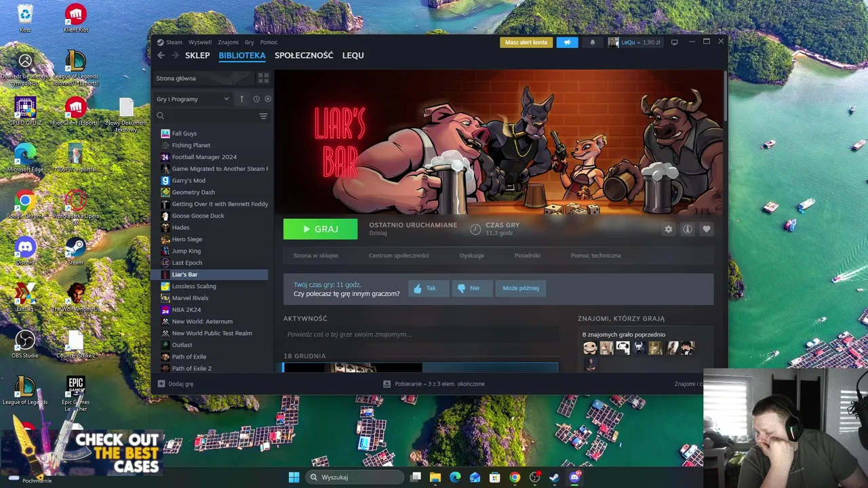Open the Gry menu

click(x=250, y=42)
